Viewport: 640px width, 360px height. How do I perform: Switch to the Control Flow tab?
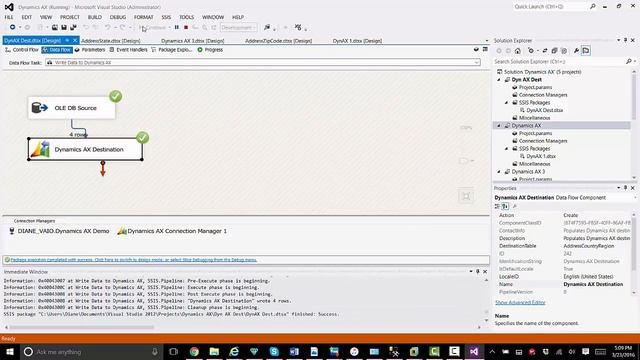tap(22, 50)
